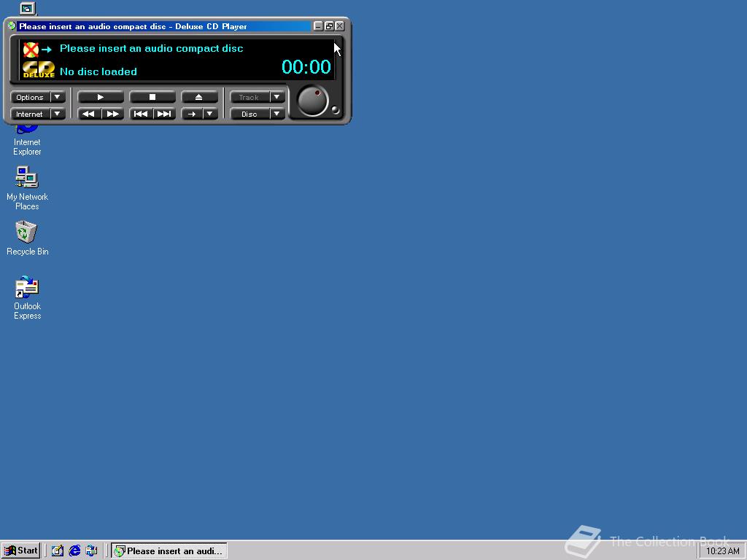Viewport: 747px width, 560px height.
Task: Close the Deluxe CD Player window
Action: [340, 26]
